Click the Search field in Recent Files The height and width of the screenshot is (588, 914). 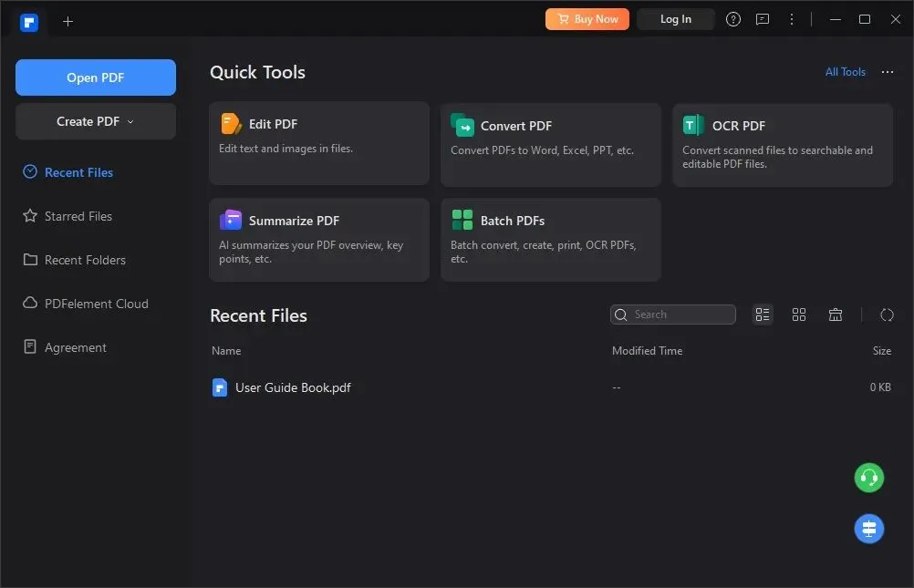(x=672, y=315)
